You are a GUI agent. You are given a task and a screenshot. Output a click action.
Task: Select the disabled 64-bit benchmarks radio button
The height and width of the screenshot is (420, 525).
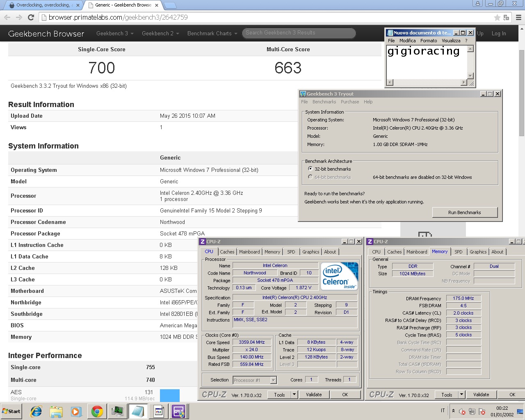click(x=310, y=177)
